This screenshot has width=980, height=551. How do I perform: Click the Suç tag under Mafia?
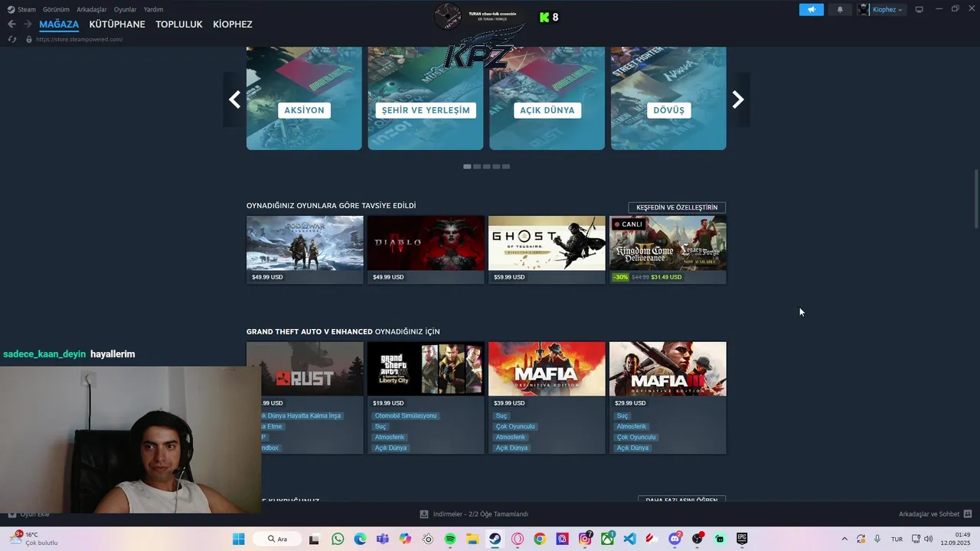[501, 416]
